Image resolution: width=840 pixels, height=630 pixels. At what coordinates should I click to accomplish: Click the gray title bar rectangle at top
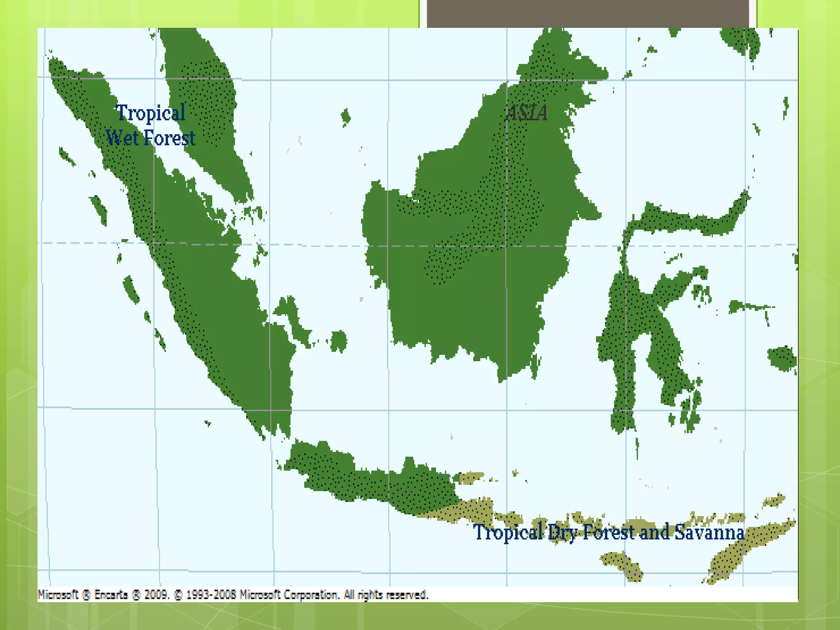click(587, 14)
